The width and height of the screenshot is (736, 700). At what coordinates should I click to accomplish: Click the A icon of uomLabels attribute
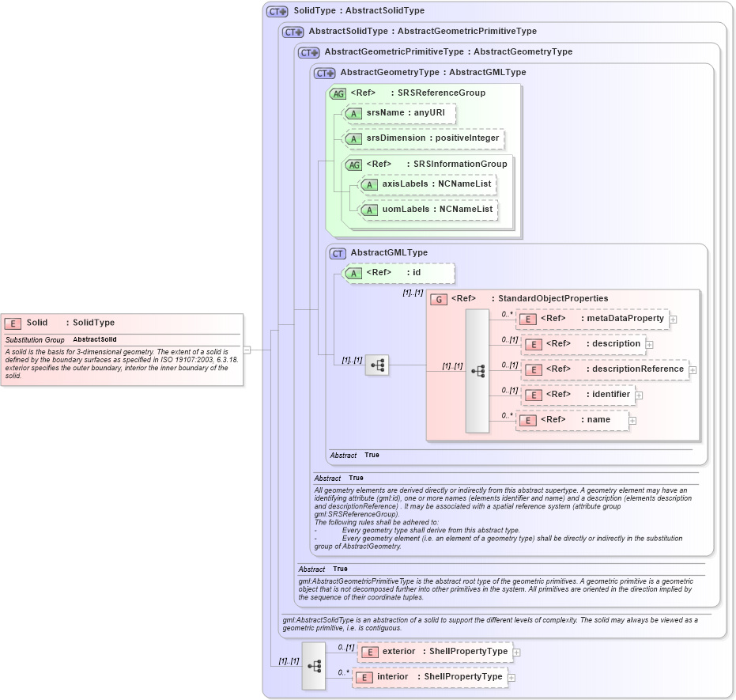[369, 210]
